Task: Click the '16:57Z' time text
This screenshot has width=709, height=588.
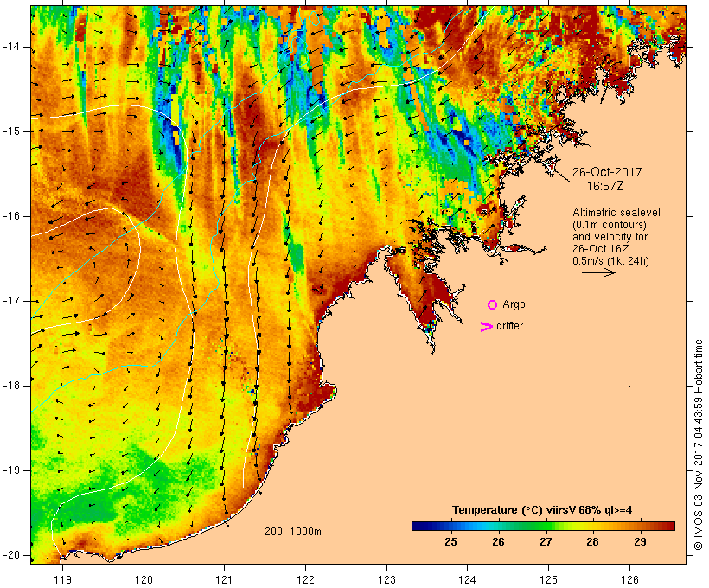Action: pos(605,186)
